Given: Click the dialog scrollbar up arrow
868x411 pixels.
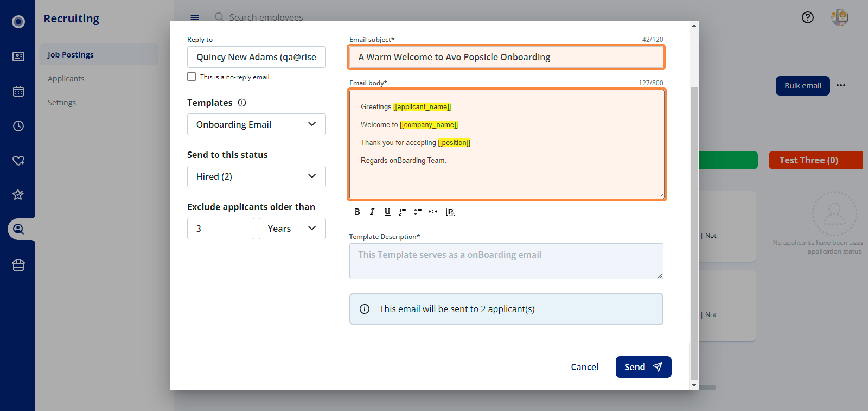Looking at the screenshot, I should pos(694,26).
